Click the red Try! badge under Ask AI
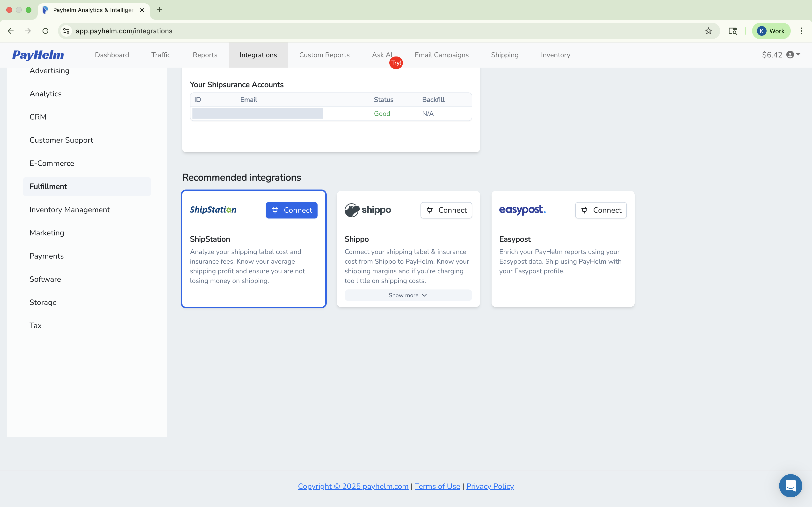 pos(396,62)
